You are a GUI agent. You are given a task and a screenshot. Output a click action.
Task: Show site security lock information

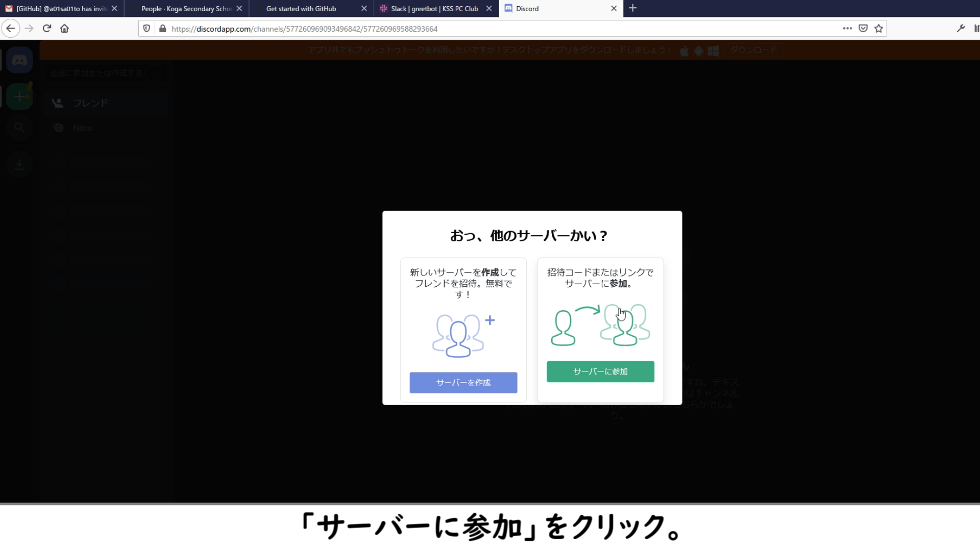(162, 29)
